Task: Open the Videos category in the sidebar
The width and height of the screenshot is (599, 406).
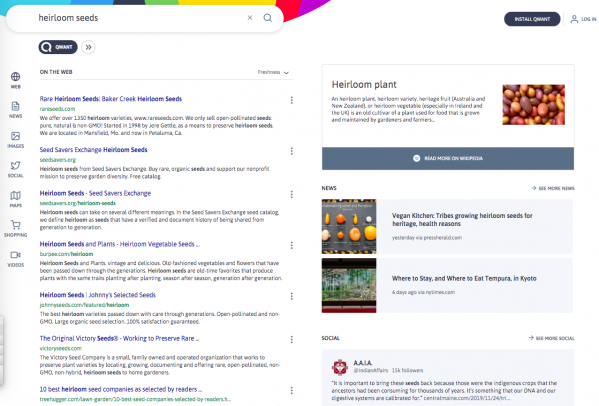Action: coord(15,259)
